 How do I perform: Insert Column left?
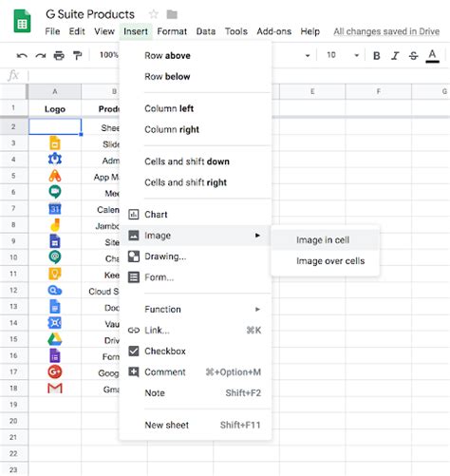point(196,108)
